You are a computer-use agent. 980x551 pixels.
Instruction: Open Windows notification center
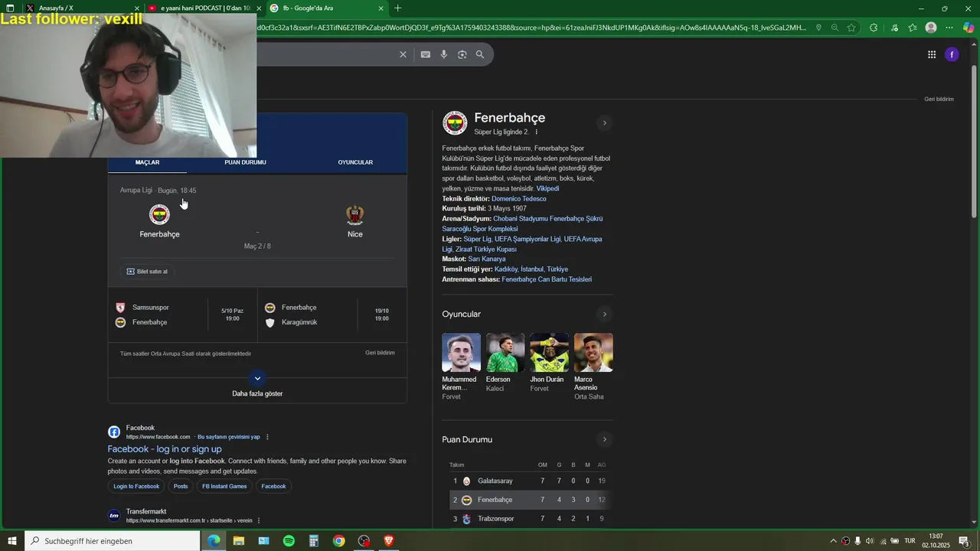(964, 541)
